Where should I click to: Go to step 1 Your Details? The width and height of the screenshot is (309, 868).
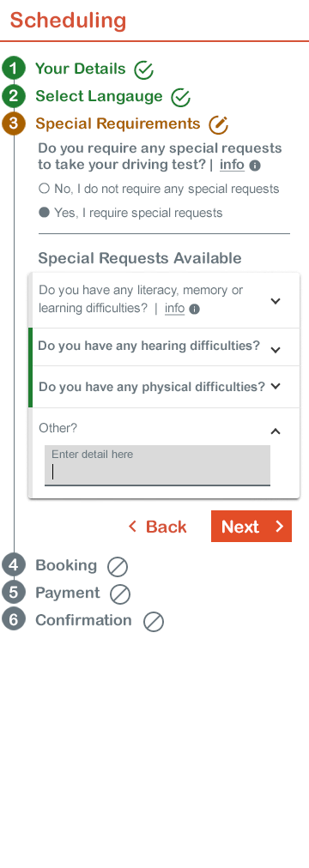click(x=81, y=69)
